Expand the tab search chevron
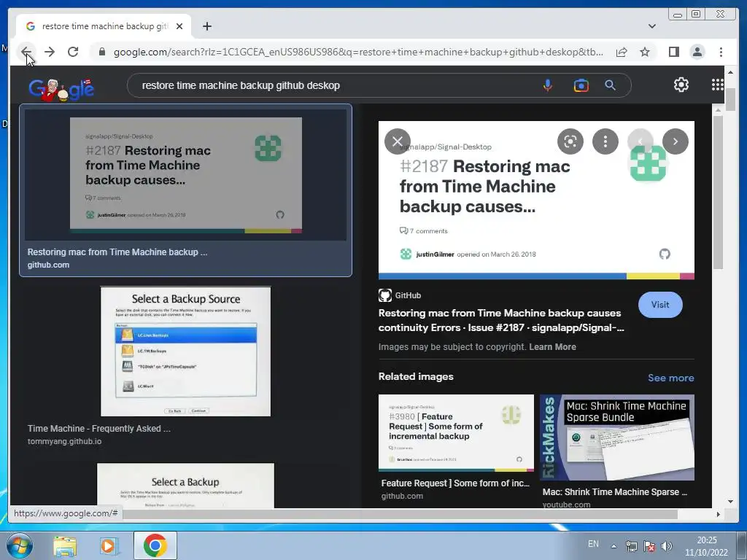Image resolution: width=747 pixels, height=560 pixels. tap(651, 26)
